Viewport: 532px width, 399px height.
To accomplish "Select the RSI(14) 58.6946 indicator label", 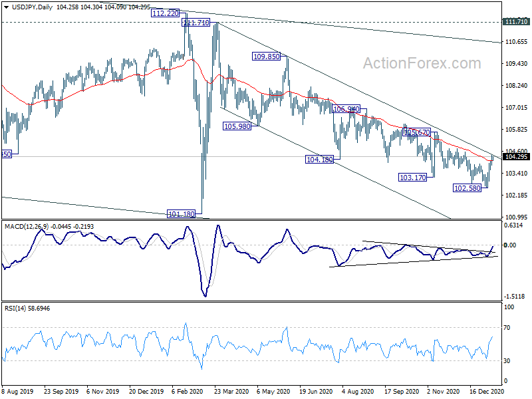I will point(27,309).
